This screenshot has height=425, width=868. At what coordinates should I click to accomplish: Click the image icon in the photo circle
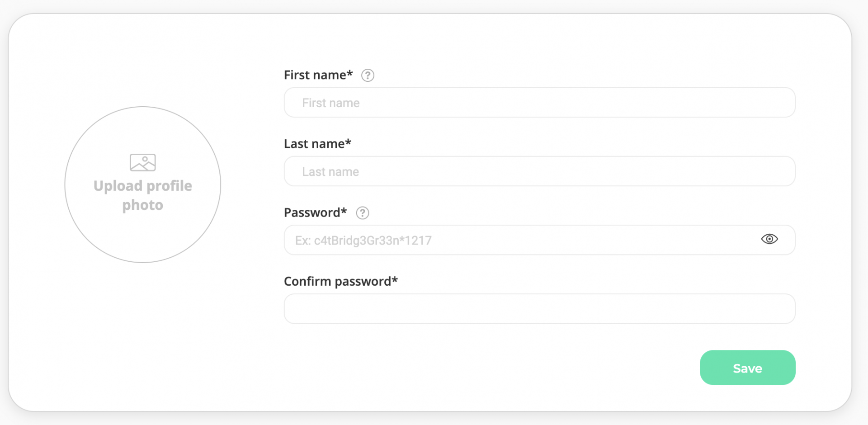143,163
